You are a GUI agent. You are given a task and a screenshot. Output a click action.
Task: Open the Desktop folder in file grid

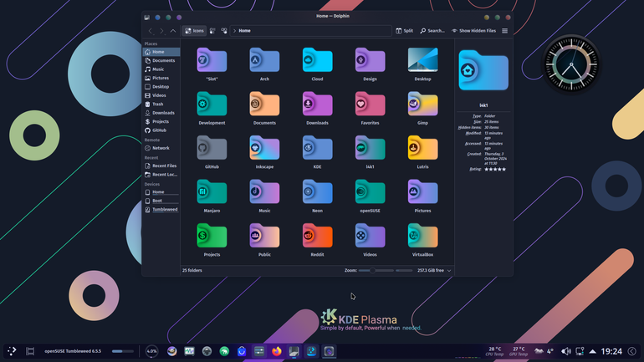point(422,62)
